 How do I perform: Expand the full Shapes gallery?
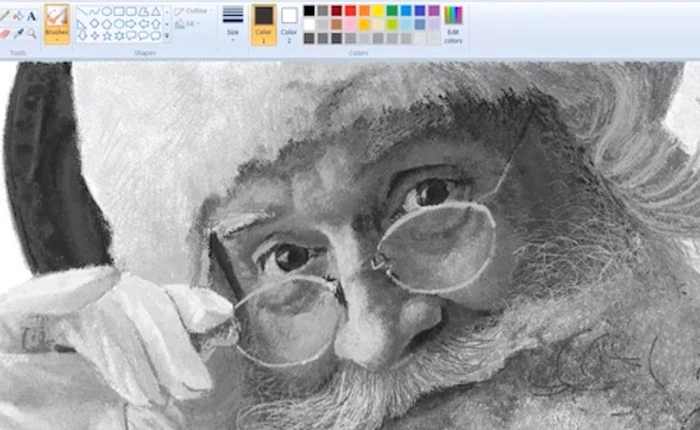point(167,36)
